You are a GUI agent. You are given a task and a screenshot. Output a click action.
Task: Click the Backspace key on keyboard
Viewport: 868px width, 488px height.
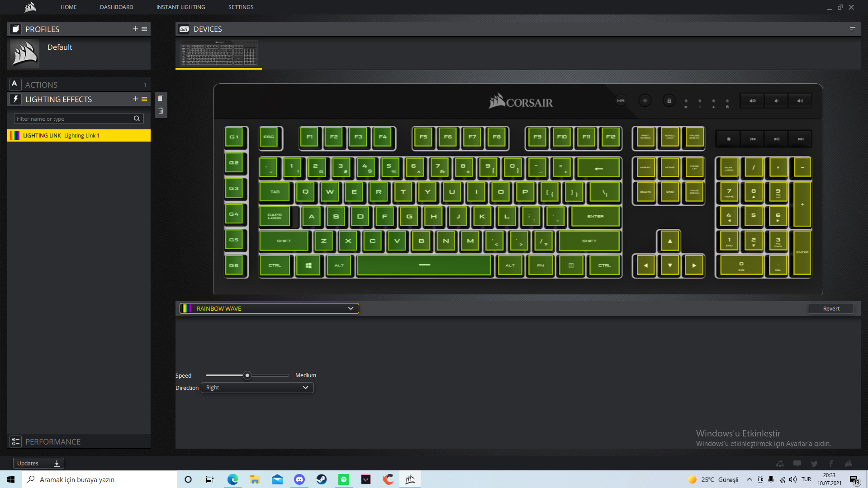click(x=599, y=168)
